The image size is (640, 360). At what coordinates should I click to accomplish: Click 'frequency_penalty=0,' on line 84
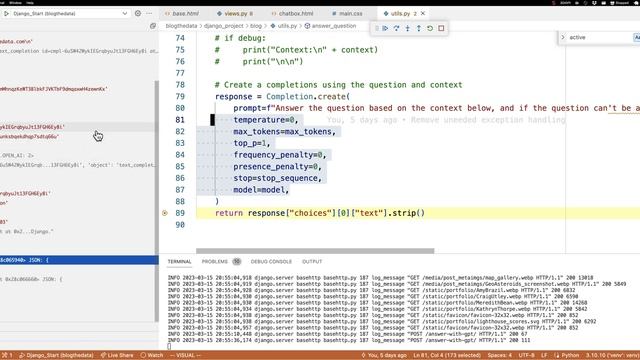280,155
